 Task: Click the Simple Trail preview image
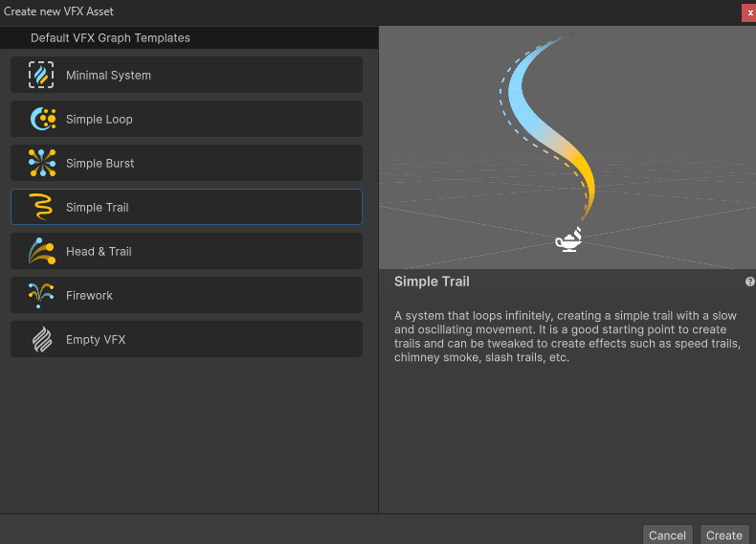click(x=567, y=147)
